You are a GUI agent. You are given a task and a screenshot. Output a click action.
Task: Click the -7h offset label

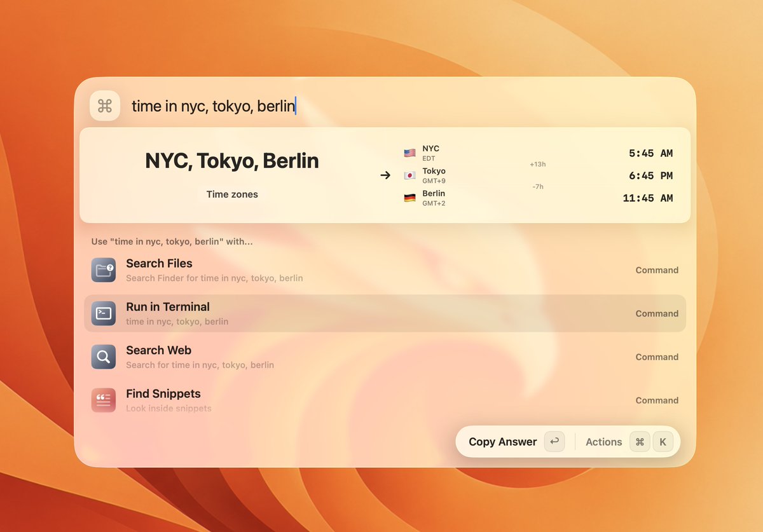click(538, 187)
